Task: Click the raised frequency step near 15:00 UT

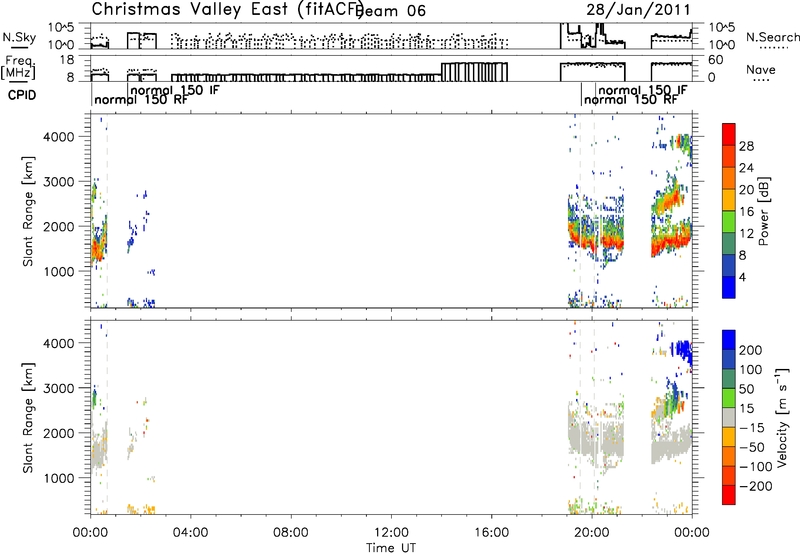Action: [474, 72]
